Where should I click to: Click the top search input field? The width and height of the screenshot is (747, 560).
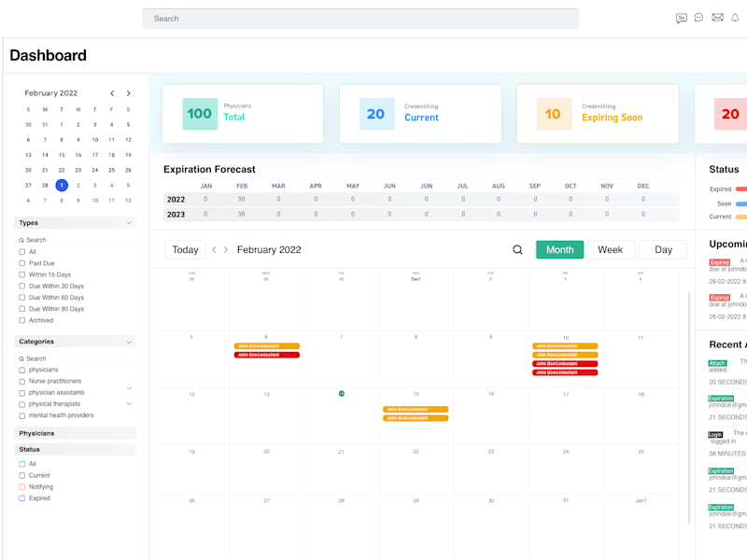point(360,19)
